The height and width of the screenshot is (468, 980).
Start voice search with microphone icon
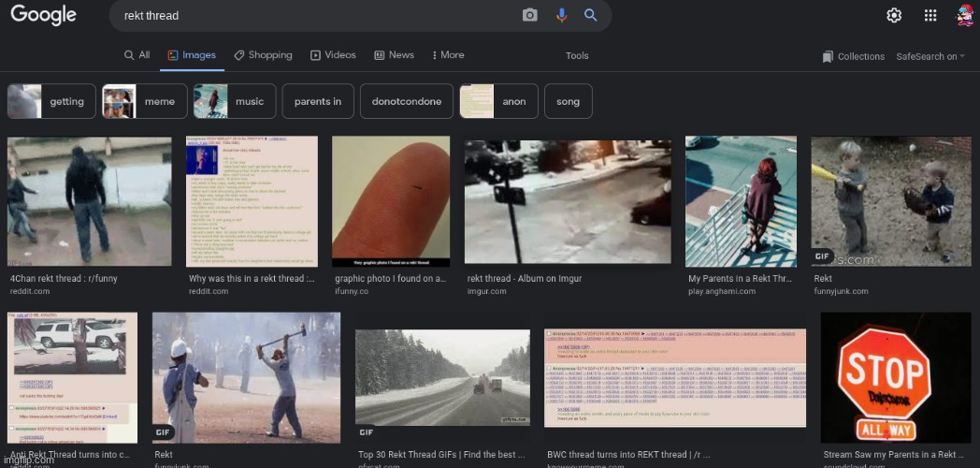[x=561, y=15]
